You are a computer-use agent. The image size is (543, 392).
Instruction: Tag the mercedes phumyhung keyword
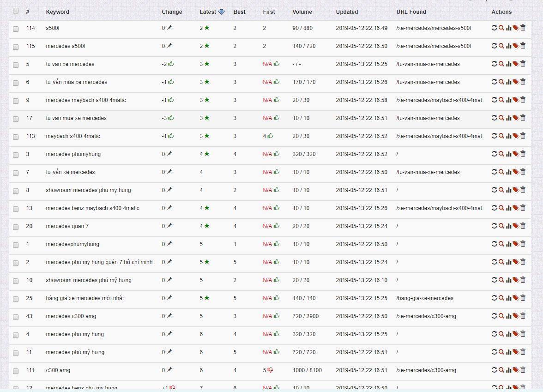(516, 154)
